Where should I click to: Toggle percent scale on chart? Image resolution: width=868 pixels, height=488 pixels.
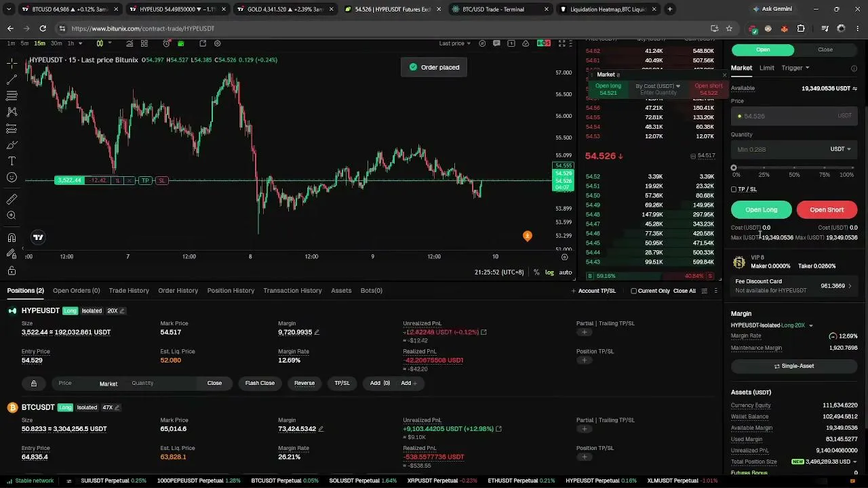(x=536, y=272)
